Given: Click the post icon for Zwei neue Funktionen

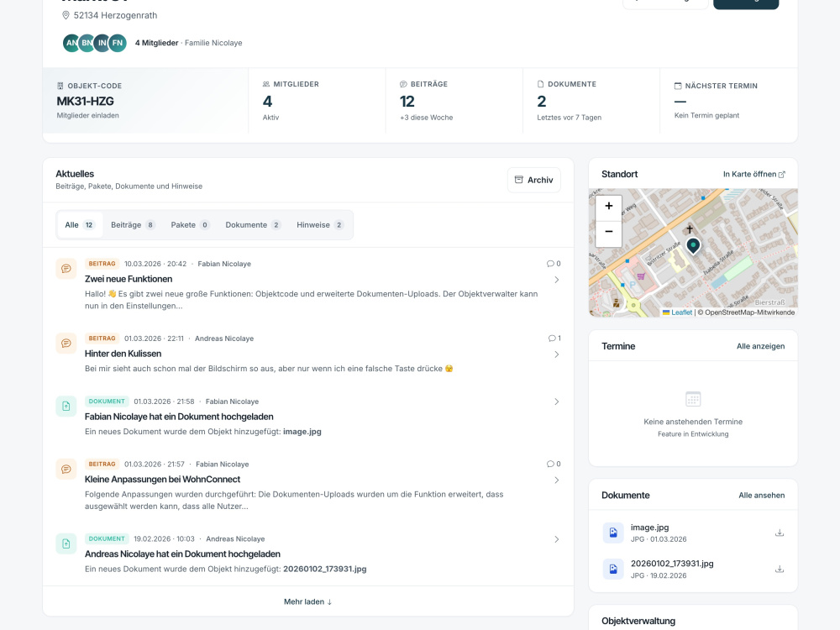Looking at the screenshot, I should (x=66, y=269).
